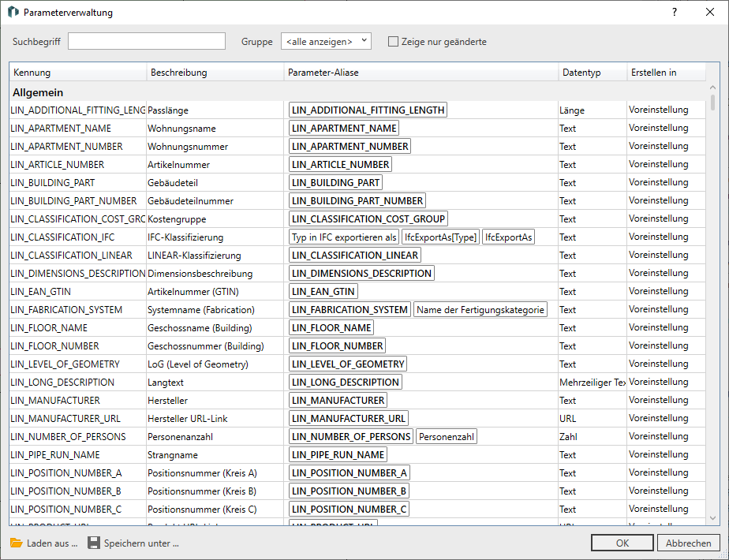The height and width of the screenshot is (560, 729).
Task: Click the Parameter-Aliase column header
Action: click(x=421, y=73)
